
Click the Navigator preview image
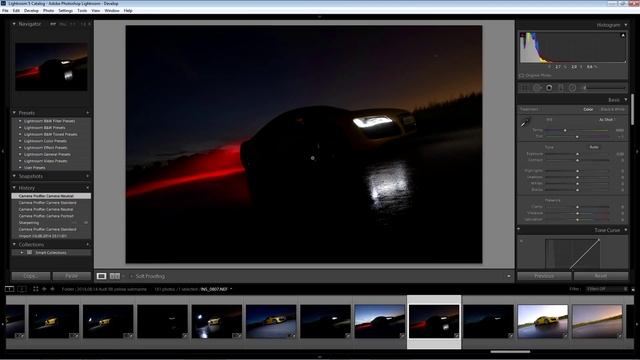(51, 66)
